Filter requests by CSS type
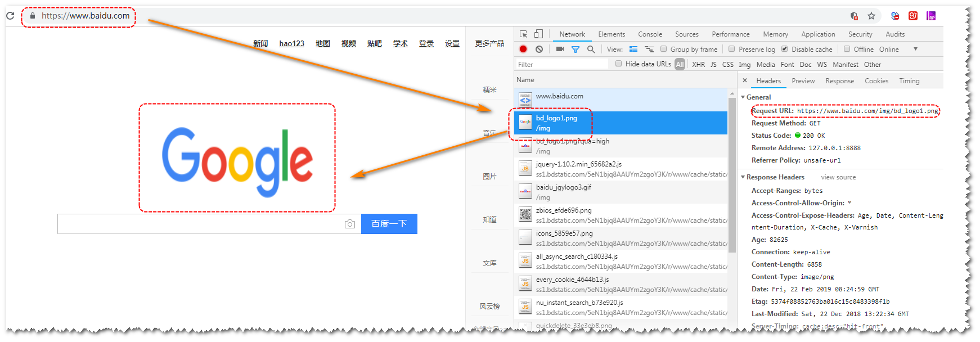The height and width of the screenshot is (342, 980). 727,65
